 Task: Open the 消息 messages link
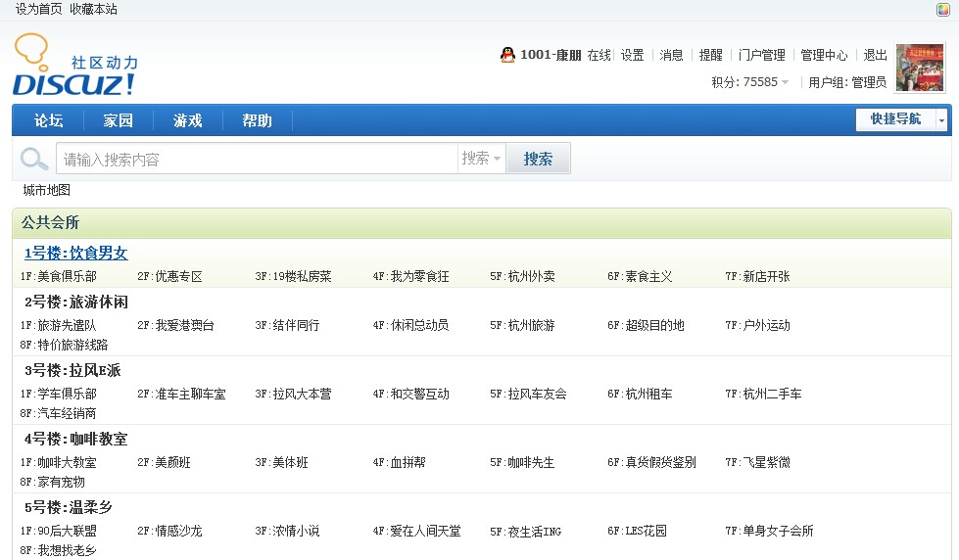(x=671, y=56)
